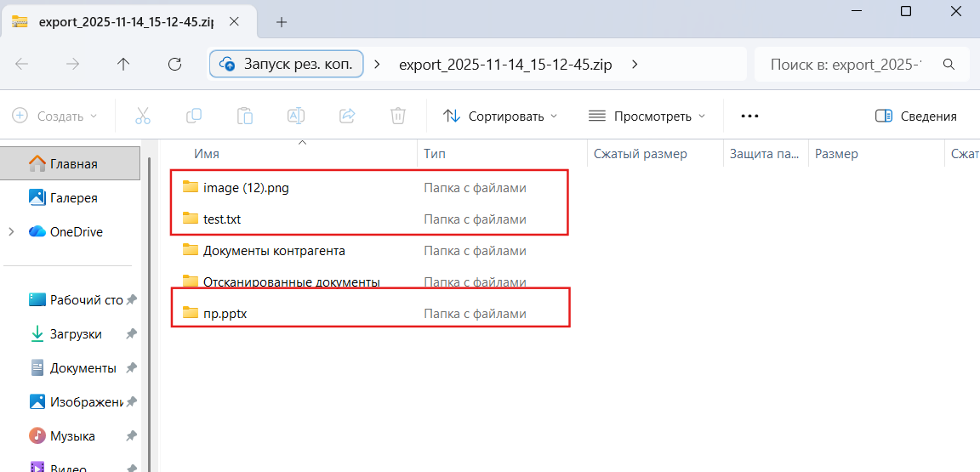Viewport: 980px width, 472px height.
Task: Click the Cut scissors icon
Action: coord(143,116)
